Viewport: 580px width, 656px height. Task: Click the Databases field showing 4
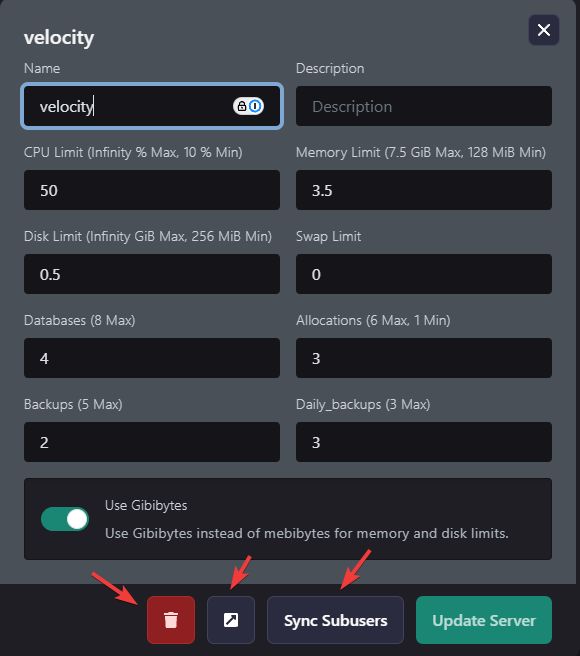tap(152, 358)
